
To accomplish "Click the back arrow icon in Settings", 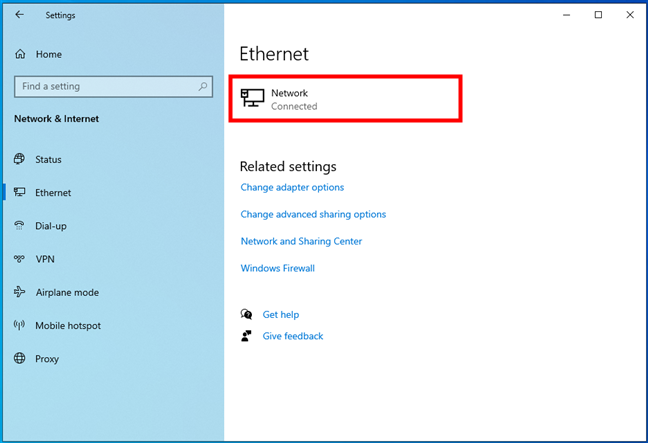I will coord(19,15).
